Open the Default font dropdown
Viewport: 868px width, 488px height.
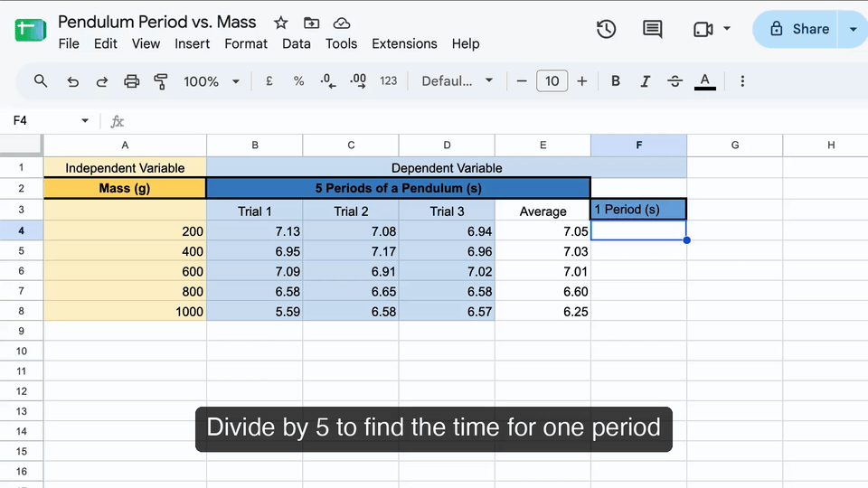coord(458,81)
